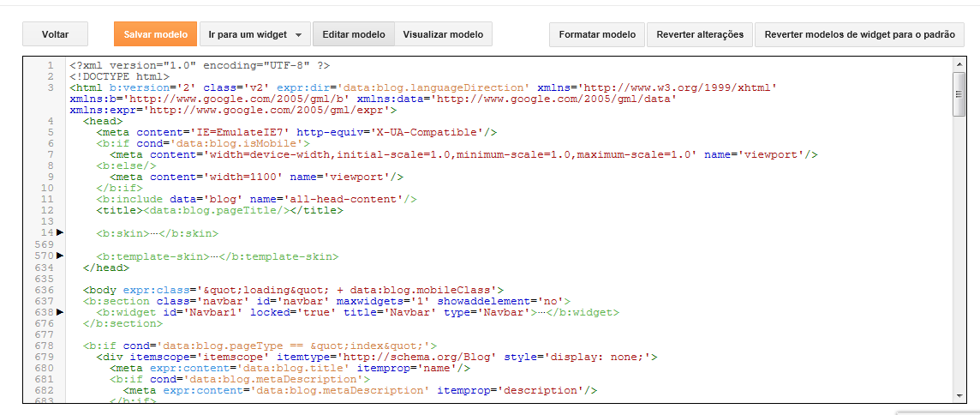Click the device-width viewport meta line
This screenshot has height=415, width=980.
463,155
